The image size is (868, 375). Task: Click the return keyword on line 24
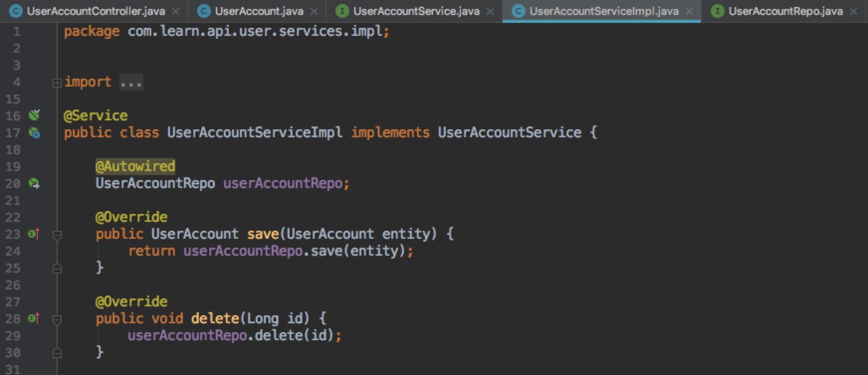coord(151,251)
